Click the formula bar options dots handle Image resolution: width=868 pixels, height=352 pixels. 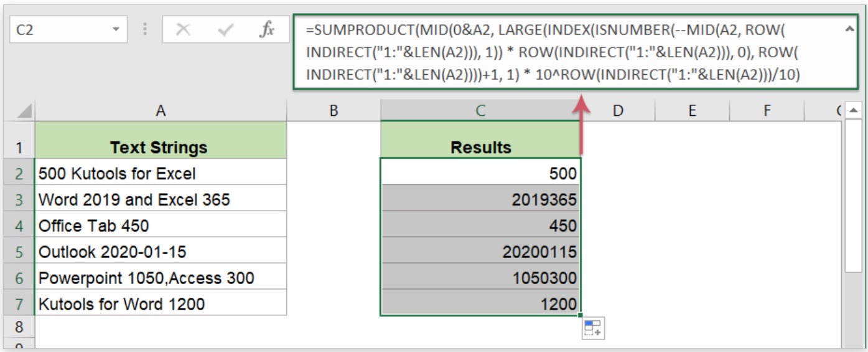[x=145, y=29]
